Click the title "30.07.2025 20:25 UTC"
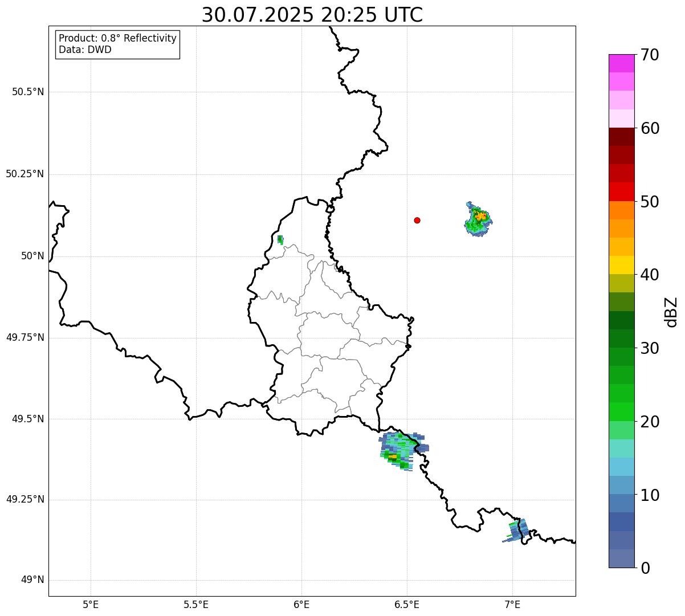The width and height of the screenshot is (685, 616). pos(312,15)
